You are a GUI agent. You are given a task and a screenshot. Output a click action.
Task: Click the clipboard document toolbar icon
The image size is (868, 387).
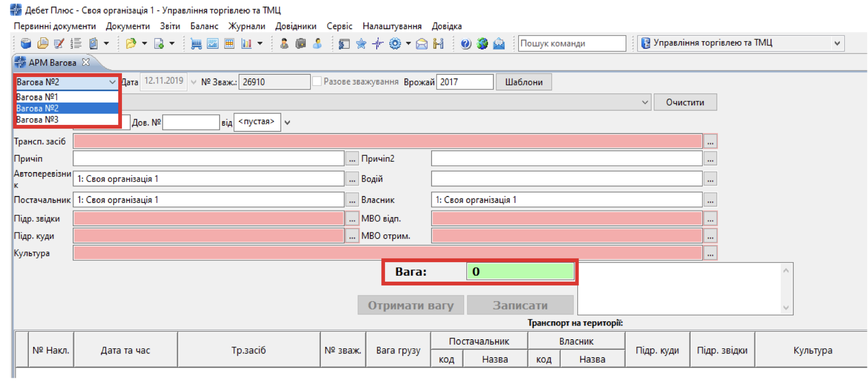[93, 43]
